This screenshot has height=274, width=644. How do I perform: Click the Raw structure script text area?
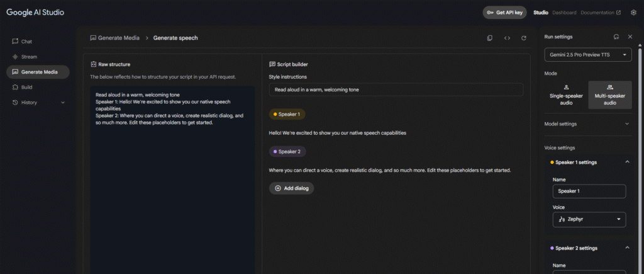[x=172, y=180]
